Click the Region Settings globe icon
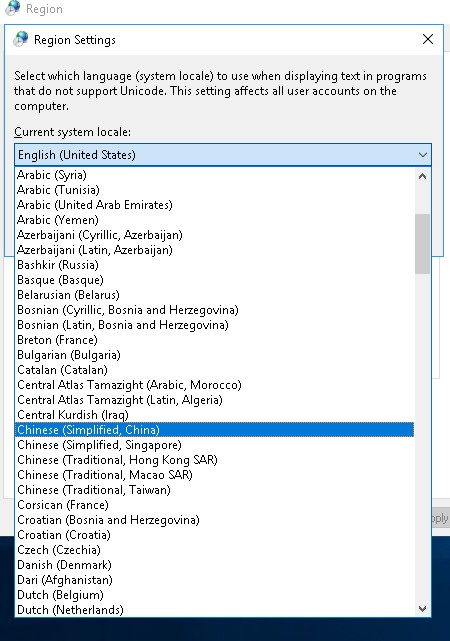The width and height of the screenshot is (450, 641). (x=21, y=39)
